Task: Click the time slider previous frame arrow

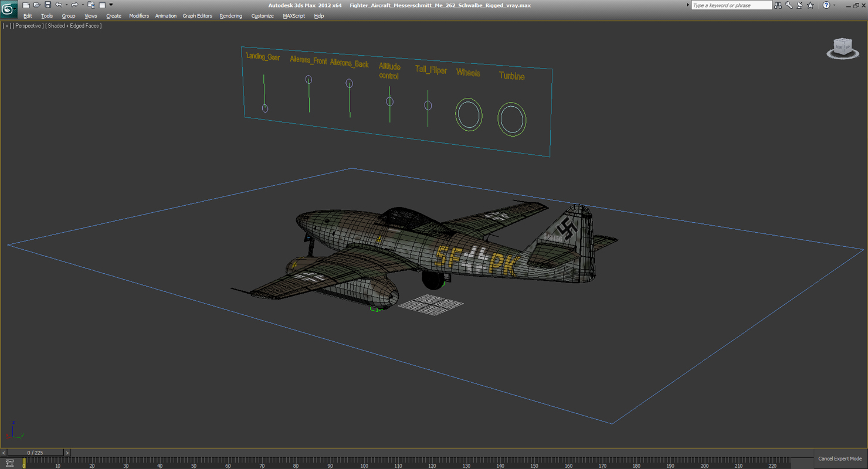Action: tap(4, 453)
